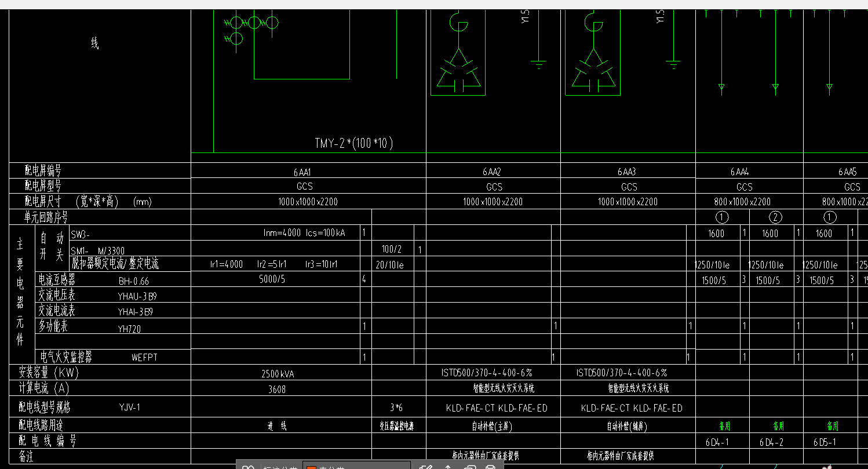This screenshot has width=868, height=469.
Task: Select the 自动补偿(主屏) label
Action: point(492,426)
